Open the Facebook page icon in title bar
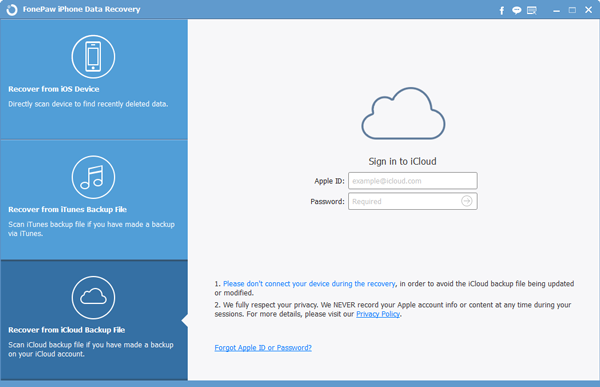 click(502, 10)
